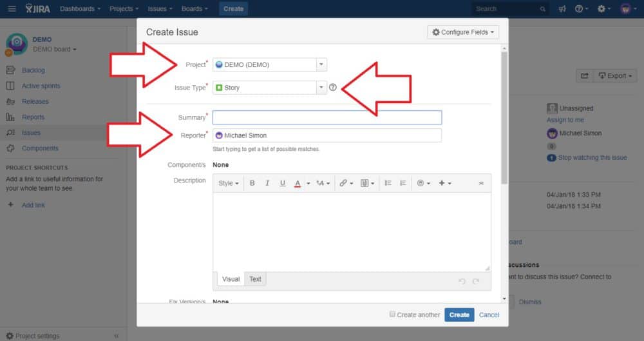Viewport: 644px width, 341px height.
Task: Open the administration gear menu
Action: tap(604, 8)
